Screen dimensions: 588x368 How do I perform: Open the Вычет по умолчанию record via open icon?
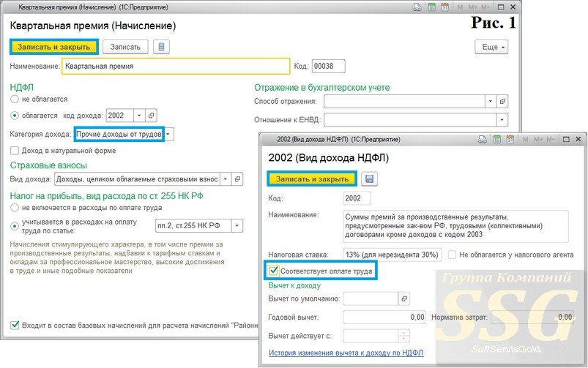(x=404, y=298)
